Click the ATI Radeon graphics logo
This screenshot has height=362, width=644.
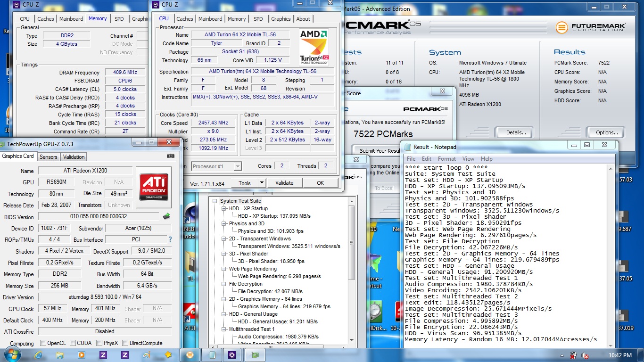(153, 187)
